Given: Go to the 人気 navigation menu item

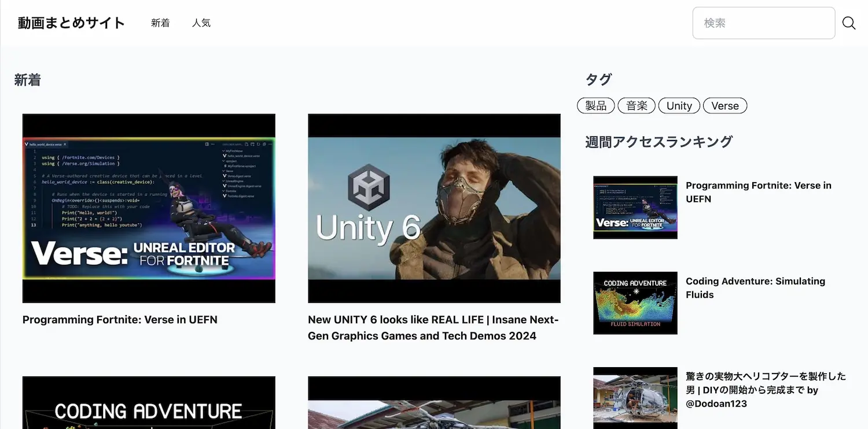Looking at the screenshot, I should pos(201,23).
